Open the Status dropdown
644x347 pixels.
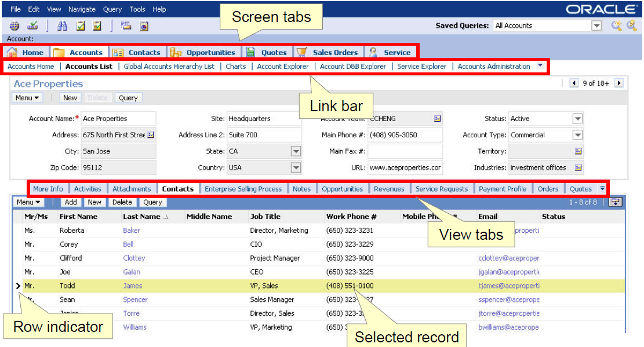click(x=578, y=119)
